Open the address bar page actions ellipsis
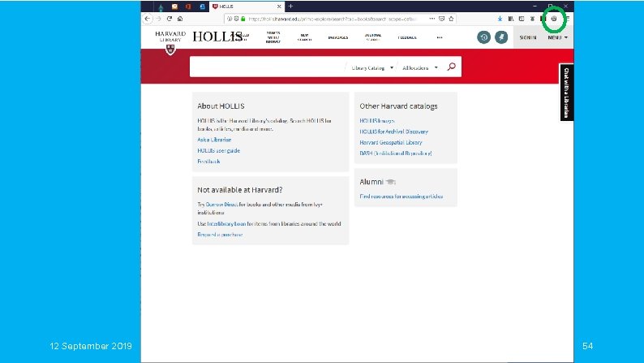The height and width of the screenshot is (363, 644). click(x=432, y=19)
